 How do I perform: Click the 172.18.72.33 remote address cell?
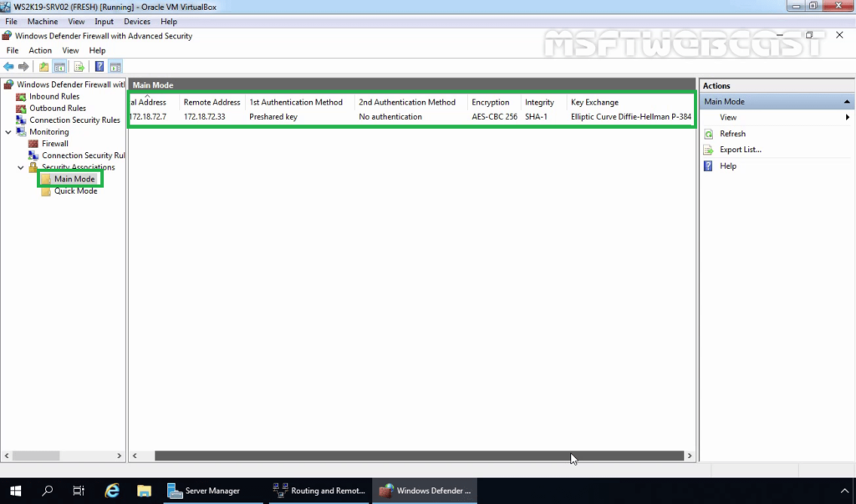pos(204,117)
